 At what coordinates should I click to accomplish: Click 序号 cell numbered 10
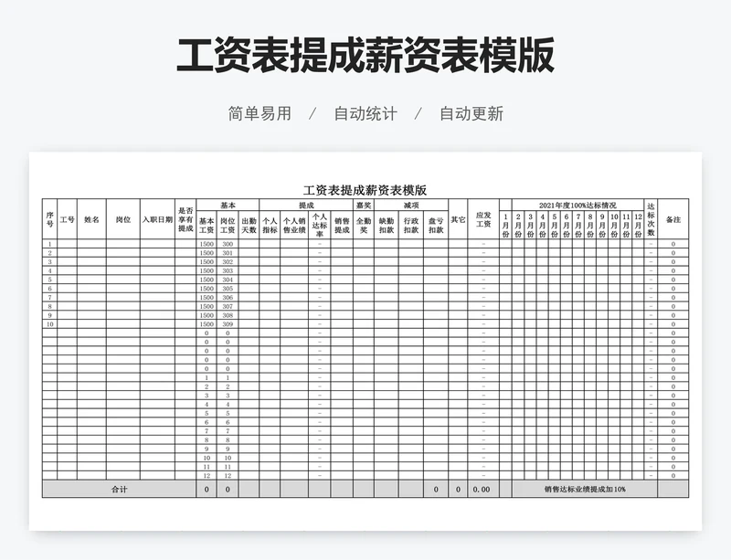pyautogui.click(x=50, y=324)
